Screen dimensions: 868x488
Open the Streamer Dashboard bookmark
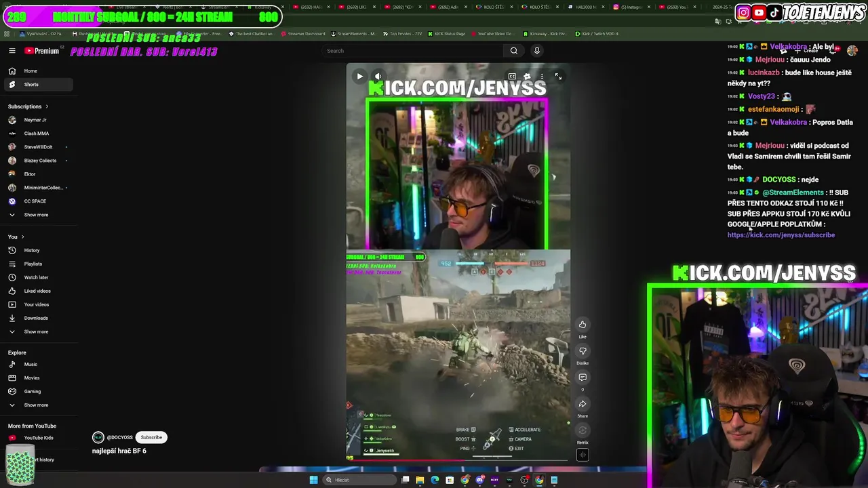(x=302, y=34)
